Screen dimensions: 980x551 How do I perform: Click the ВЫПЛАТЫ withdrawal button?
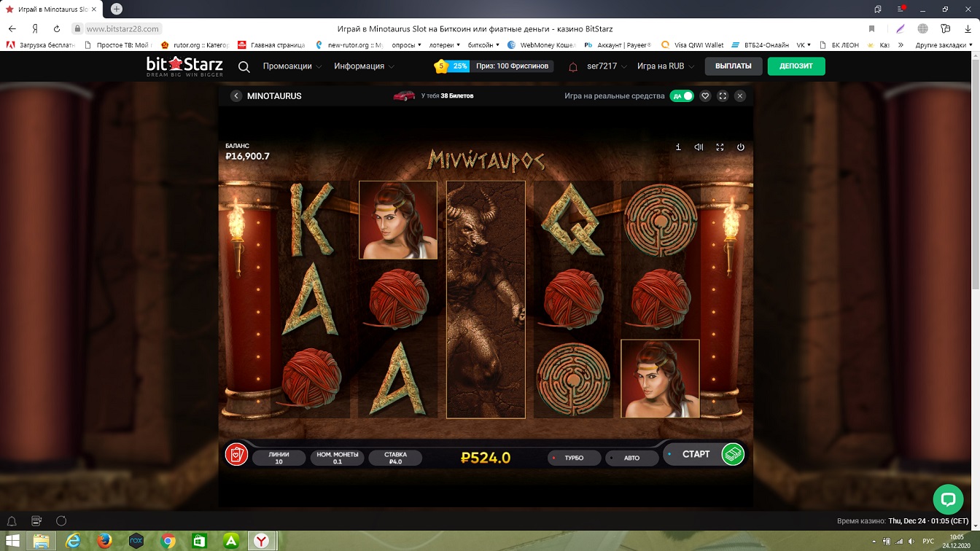point(734,66)
